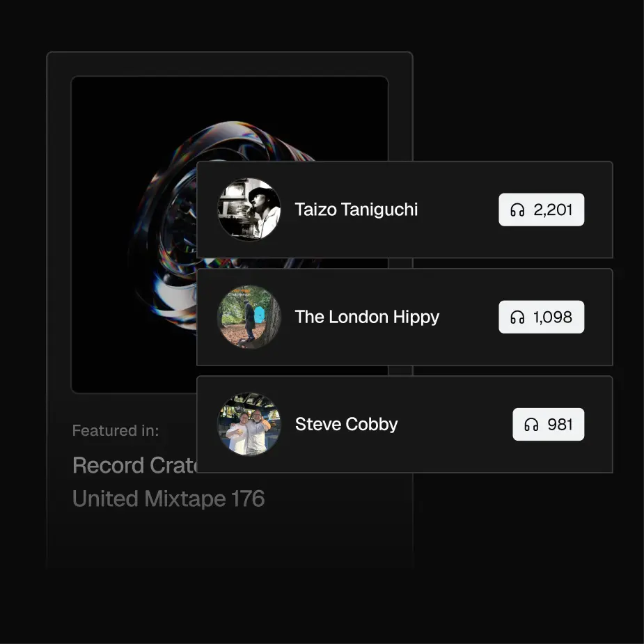This screenshot has height=644, width=644.
Task: Select the Taizo Taniguchi list row
Action: [405, 210]
